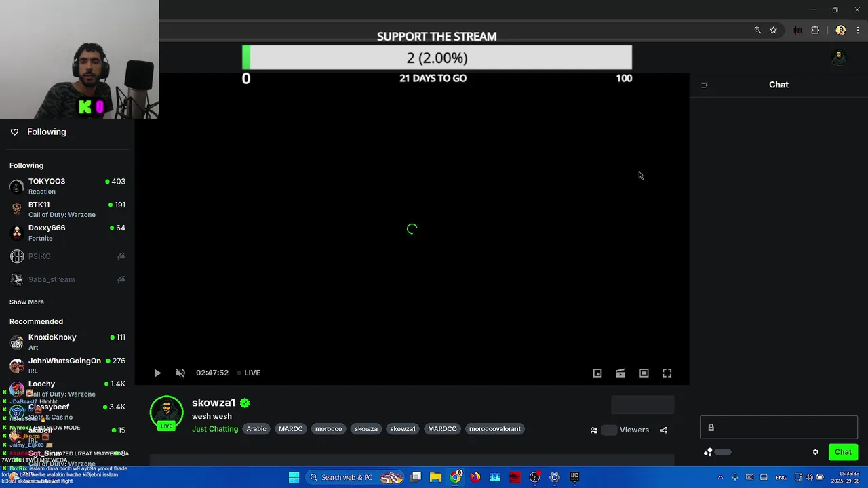Bookmark this page with star icon
This screenshot has width=868, height=488.
point(773,30)
